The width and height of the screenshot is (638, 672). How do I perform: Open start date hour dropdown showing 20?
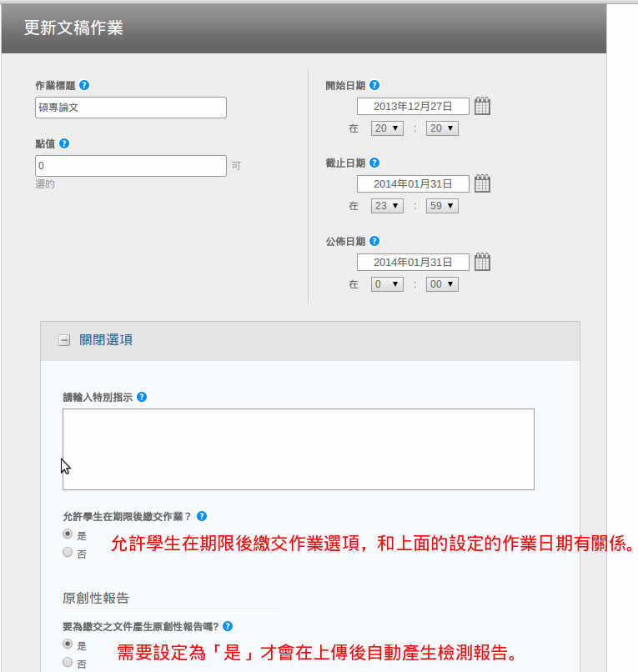pos(386,128)
